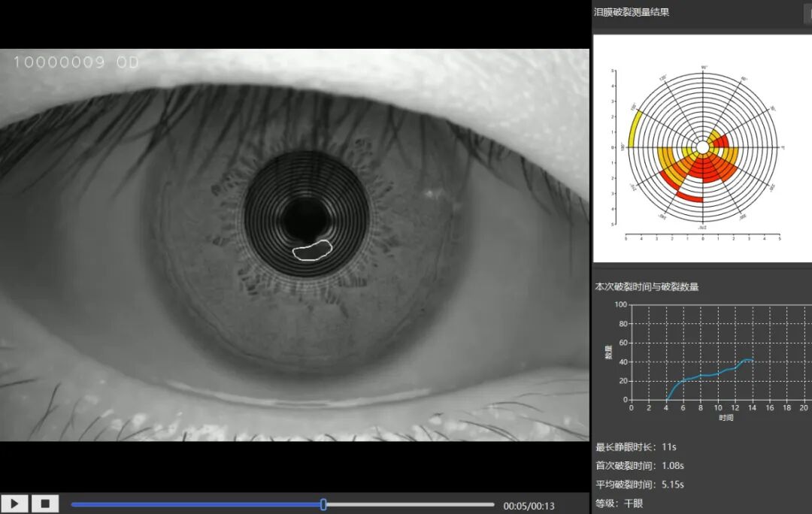Click the 数量 axis label of the graph
Viewport: 812px width, 514px height.
point(608,352)
